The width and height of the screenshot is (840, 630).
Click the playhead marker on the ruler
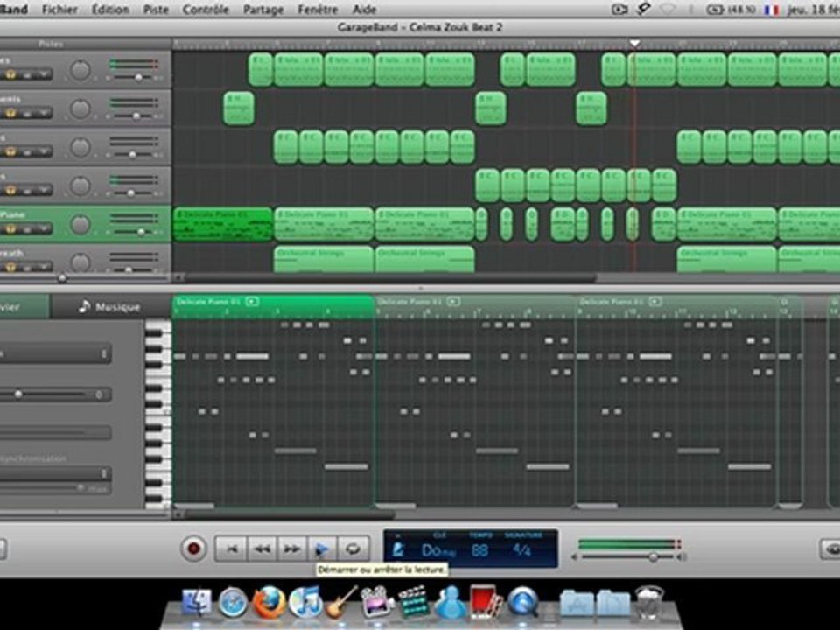[635, 43]
